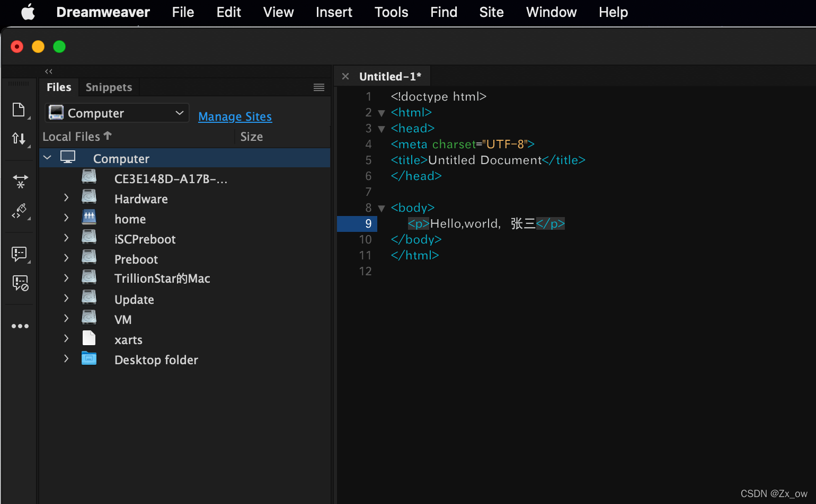Expand the xarts item
Screen dimensions: 816x504
click(x=66, y=338)
